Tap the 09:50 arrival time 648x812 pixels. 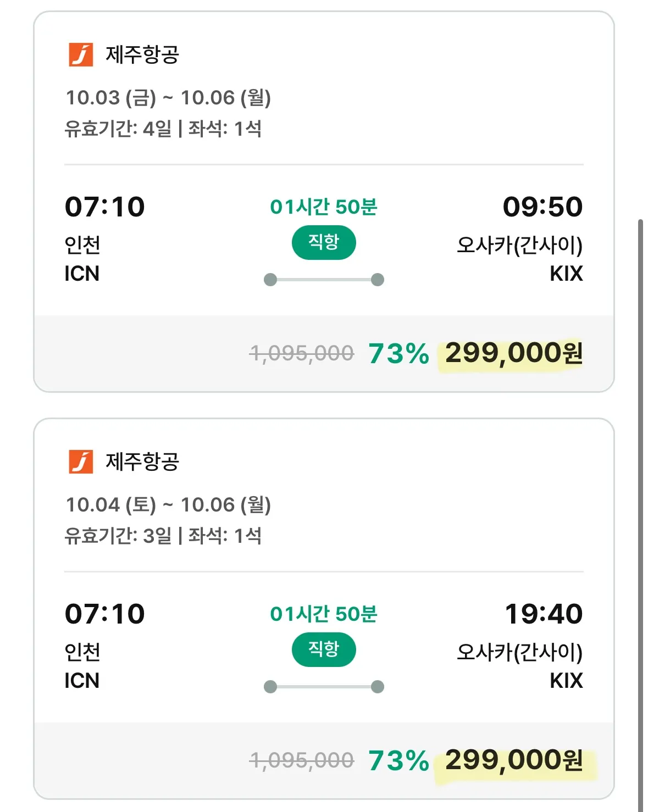542,207
